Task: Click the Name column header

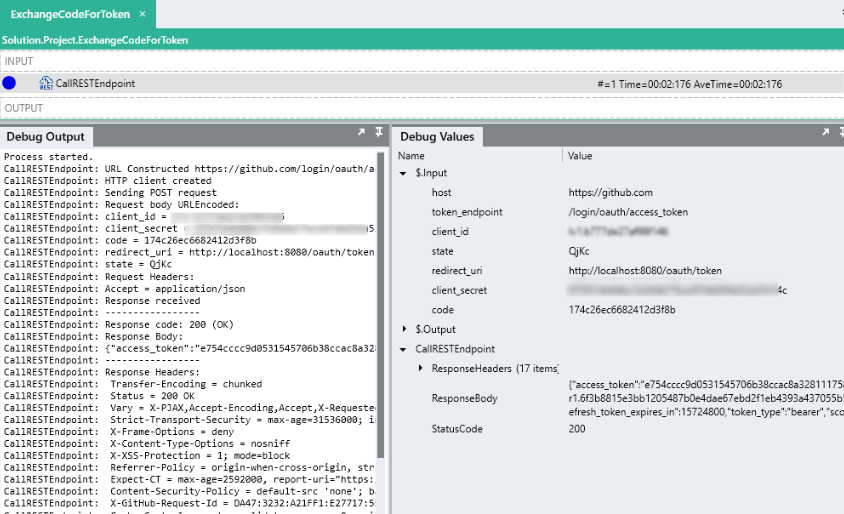Action: click(411, 156)
